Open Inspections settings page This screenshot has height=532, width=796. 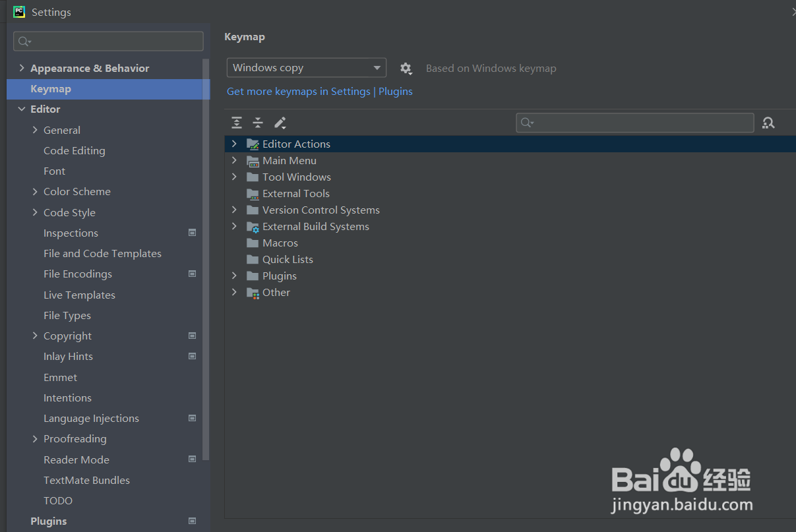[71, 233]
